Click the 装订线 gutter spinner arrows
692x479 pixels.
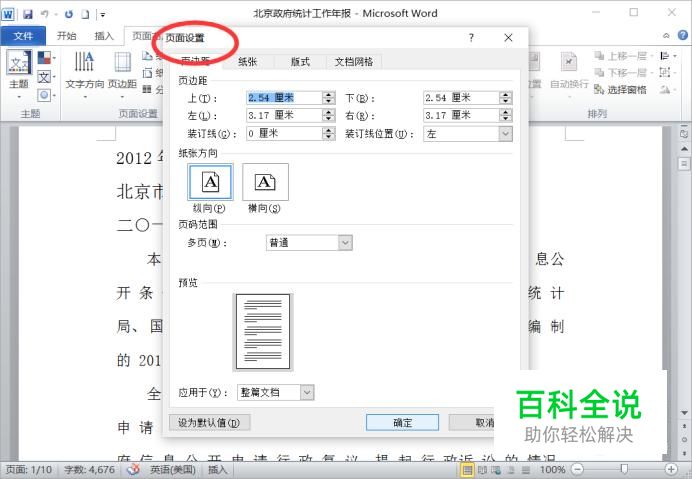328,133
